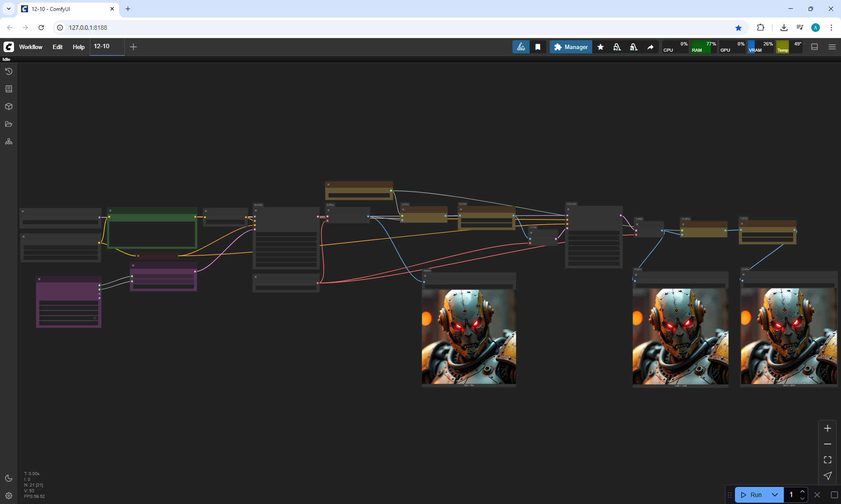The width and height of the screenshot is (841, 504).
Task: Open the node library sidebar icon
Action: pos(8,89)
